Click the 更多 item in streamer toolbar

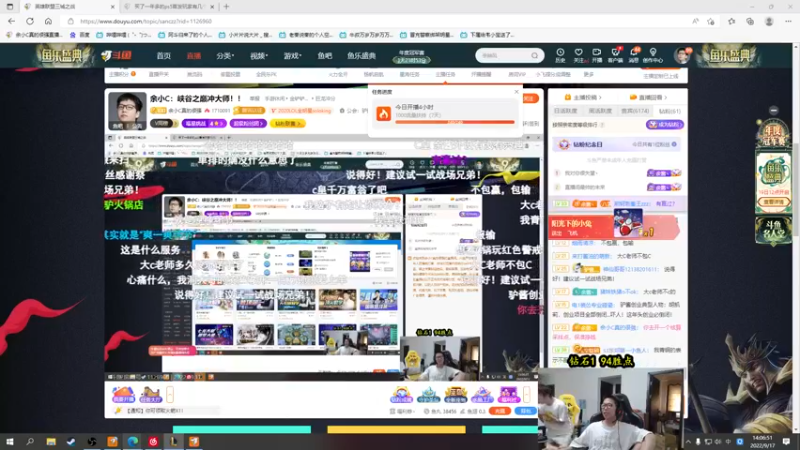coord(589,74)
